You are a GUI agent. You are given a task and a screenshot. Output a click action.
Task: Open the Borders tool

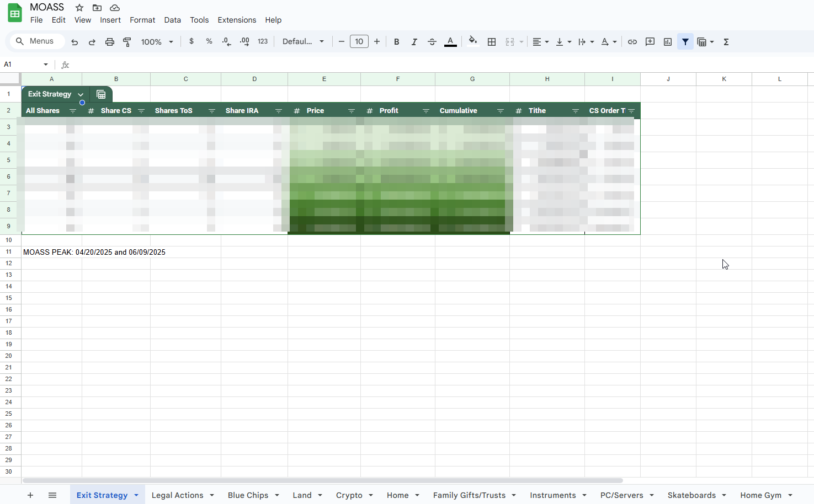[x=492, y=42]
